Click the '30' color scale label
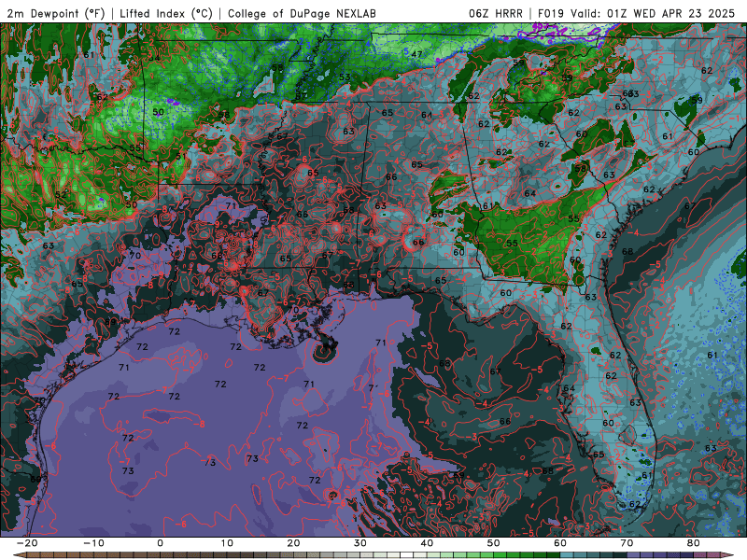This screenshot has width=747, height=560. coord(360,543)
